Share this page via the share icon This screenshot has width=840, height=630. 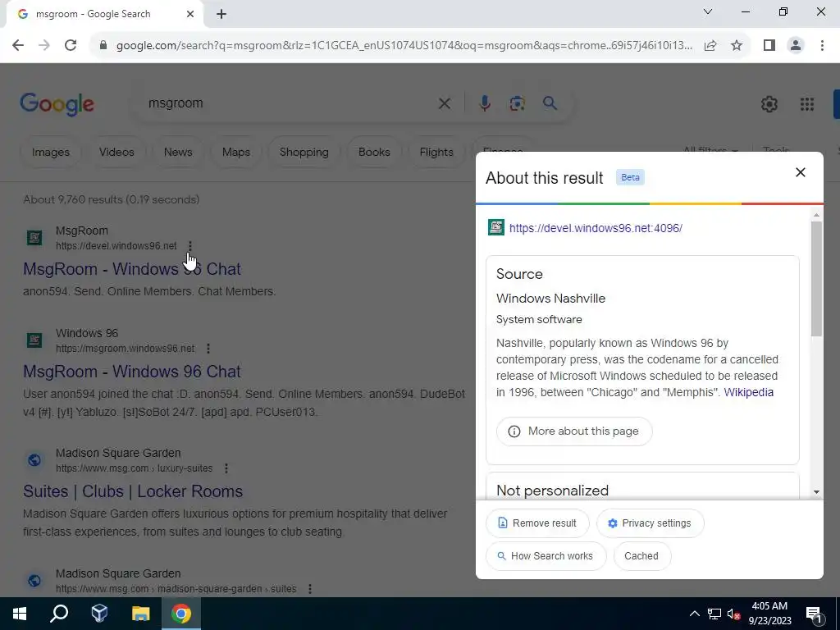click(x=710, y=46)
